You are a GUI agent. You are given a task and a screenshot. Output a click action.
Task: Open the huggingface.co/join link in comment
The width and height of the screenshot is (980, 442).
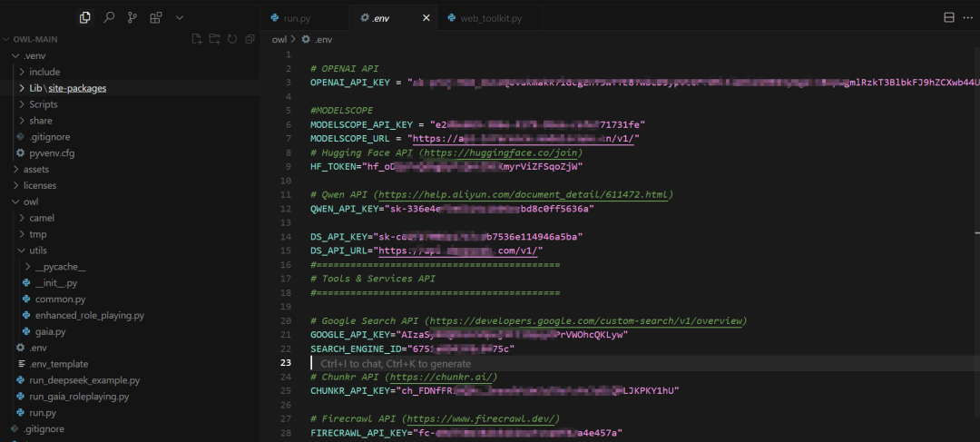coord(501,153)
